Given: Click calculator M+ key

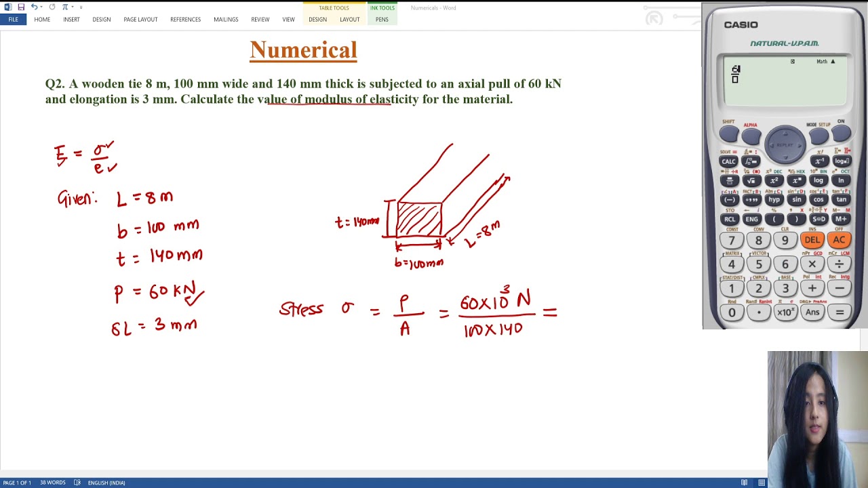Looking at the screenshot, I should click(x=841, y=220).
